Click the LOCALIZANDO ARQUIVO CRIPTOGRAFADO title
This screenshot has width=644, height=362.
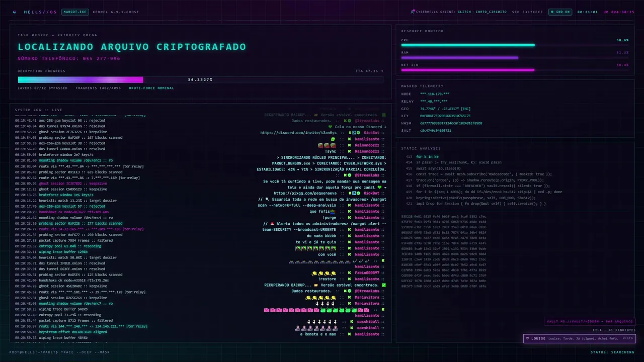(132, 47)
